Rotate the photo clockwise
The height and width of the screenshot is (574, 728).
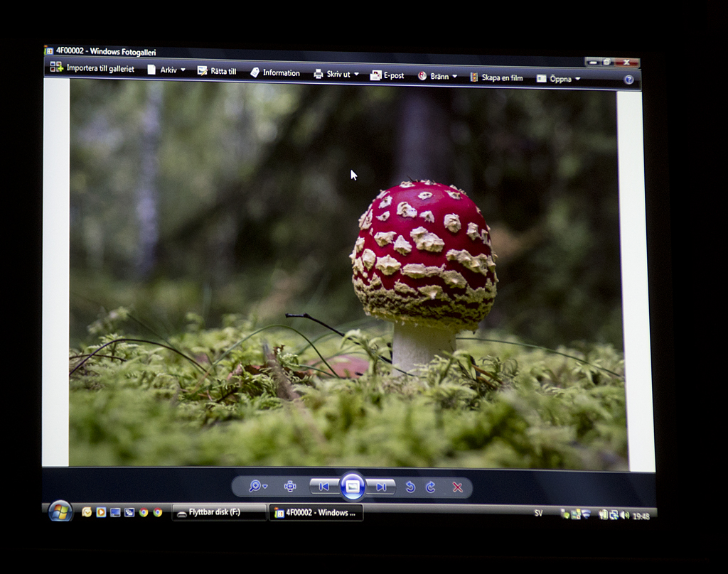click(x=431, y=487)
